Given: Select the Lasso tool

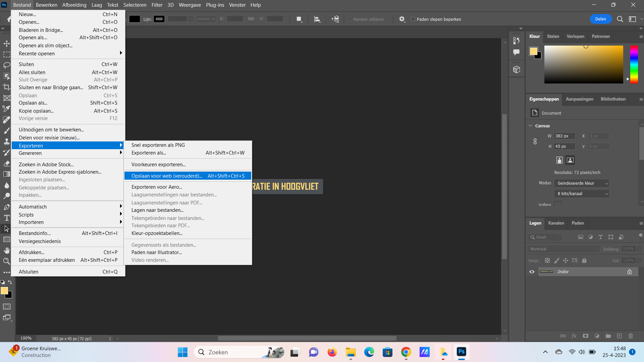Looking at the screenshot, I should [6, 65].
